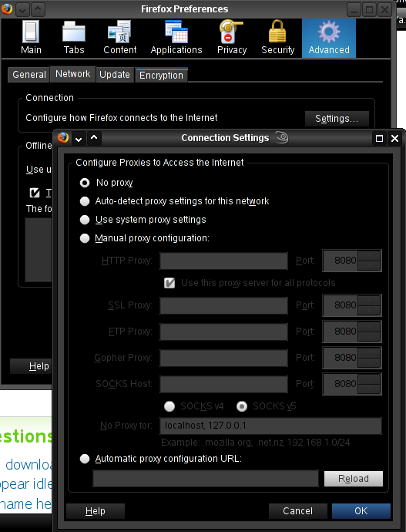Choose SOCKS v5 radio button

click(x=242, y=406)
